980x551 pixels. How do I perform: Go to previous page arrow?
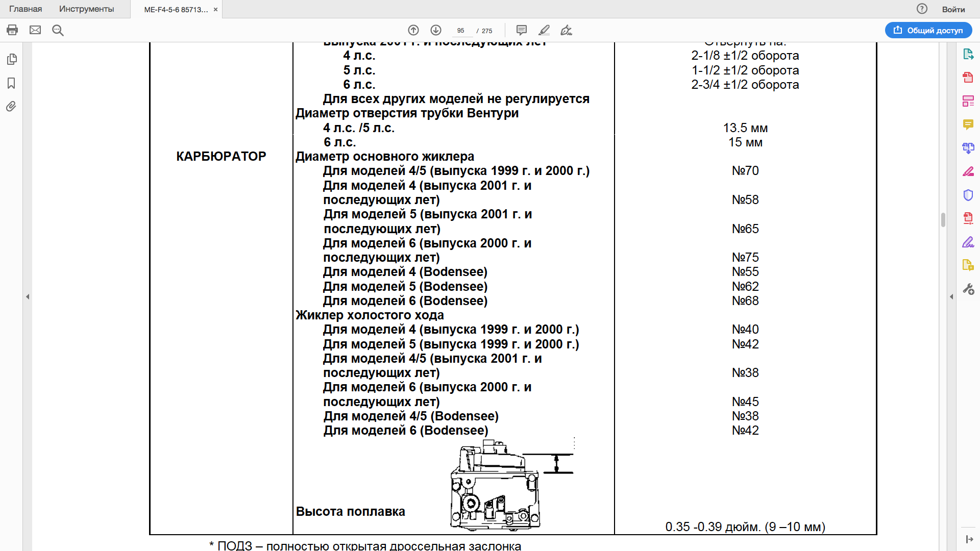[x=413, y=30]
